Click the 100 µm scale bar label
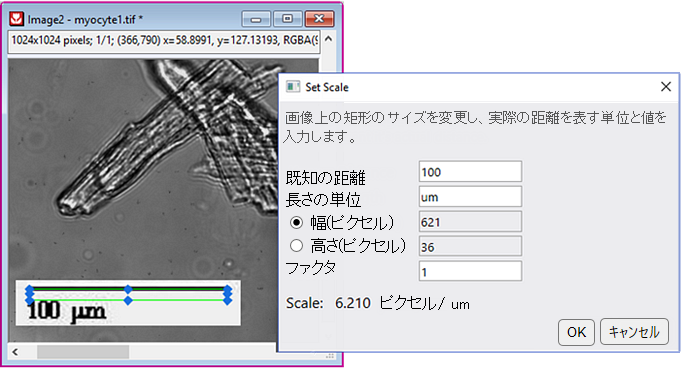Screen dimensions: 681x368 click(x=66, y=311)
